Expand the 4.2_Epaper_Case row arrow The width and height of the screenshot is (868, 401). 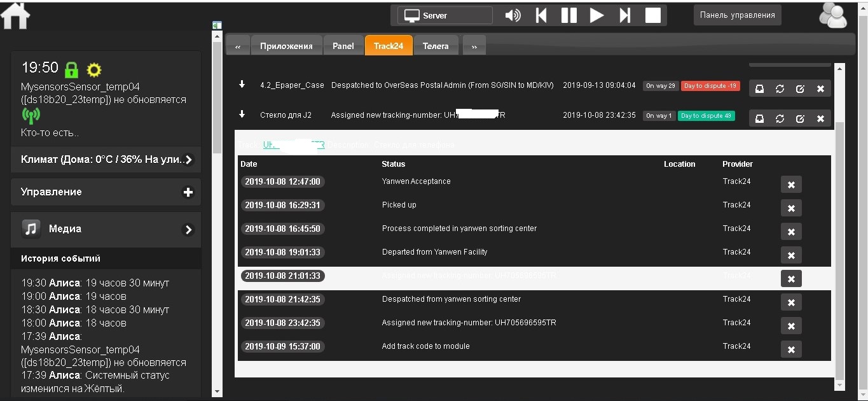point(242,85)
